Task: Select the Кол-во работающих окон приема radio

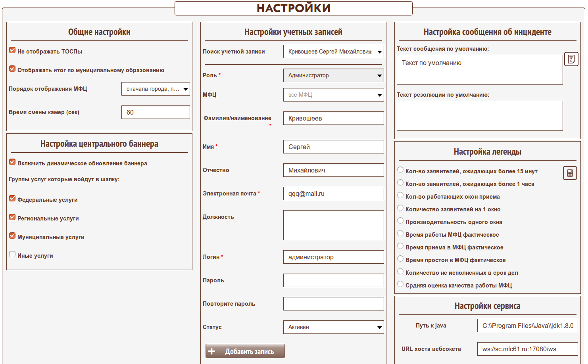Action: [x=400, y=195]
